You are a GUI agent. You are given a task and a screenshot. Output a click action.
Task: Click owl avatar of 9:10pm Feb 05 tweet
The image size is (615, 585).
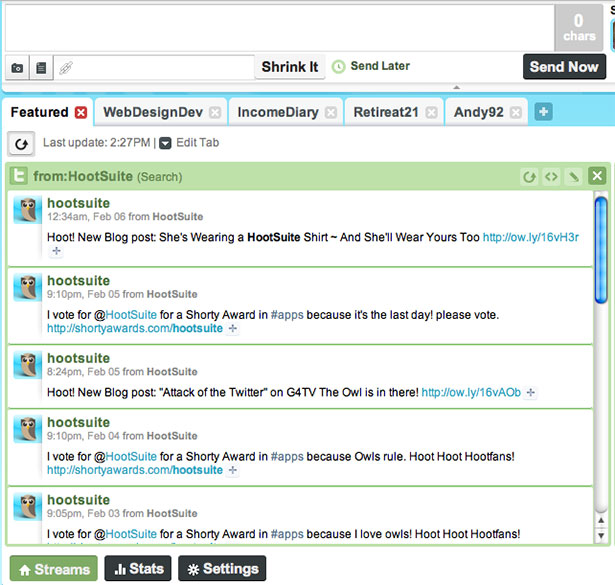[x=27, y=287]
